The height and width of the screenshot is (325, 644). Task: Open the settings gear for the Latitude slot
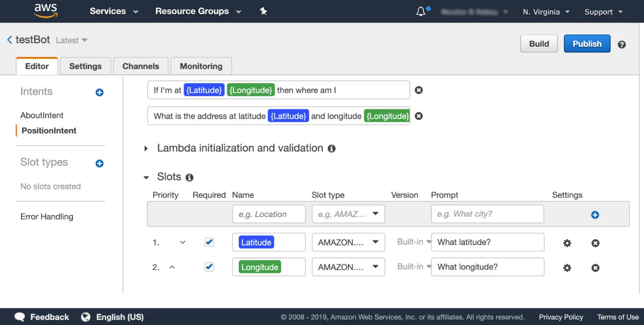click(x=567, y=243)
